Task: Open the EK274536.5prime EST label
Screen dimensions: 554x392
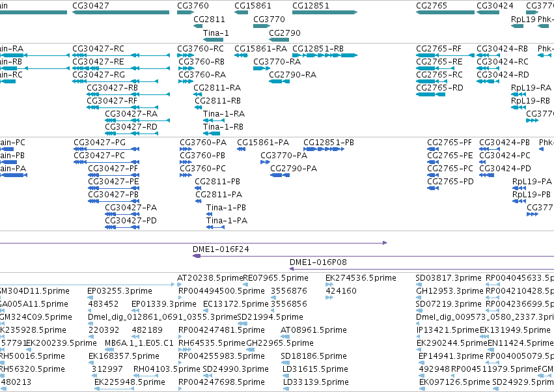Action: coord(361,278)
